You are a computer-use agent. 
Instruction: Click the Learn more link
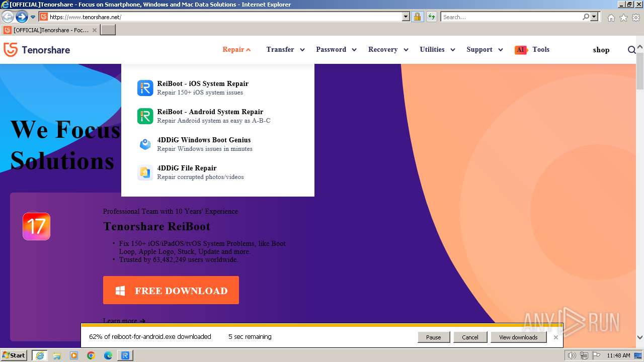pyautogui.click(x=124, y=321)
